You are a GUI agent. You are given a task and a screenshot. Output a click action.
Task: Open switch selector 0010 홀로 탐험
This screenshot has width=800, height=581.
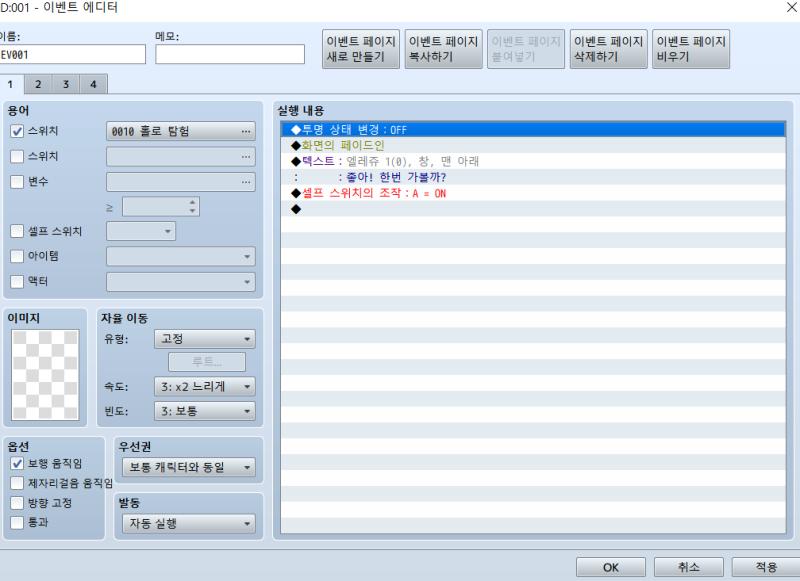[181, 131]
